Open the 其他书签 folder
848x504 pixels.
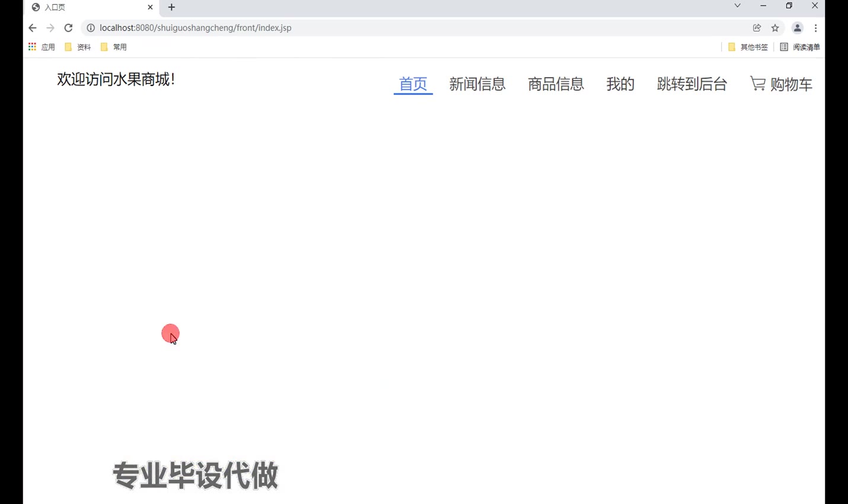(x=748, y=47)
